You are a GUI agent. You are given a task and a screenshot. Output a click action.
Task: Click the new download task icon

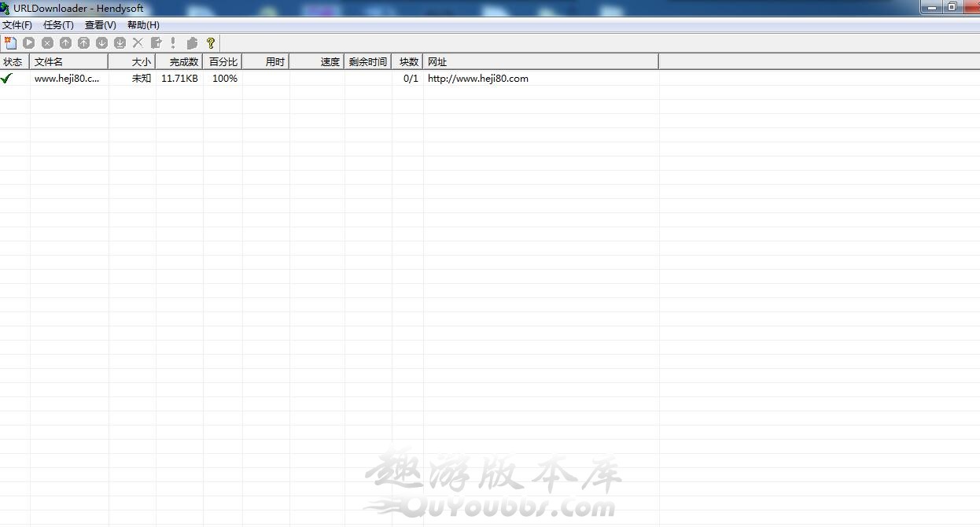10,43
